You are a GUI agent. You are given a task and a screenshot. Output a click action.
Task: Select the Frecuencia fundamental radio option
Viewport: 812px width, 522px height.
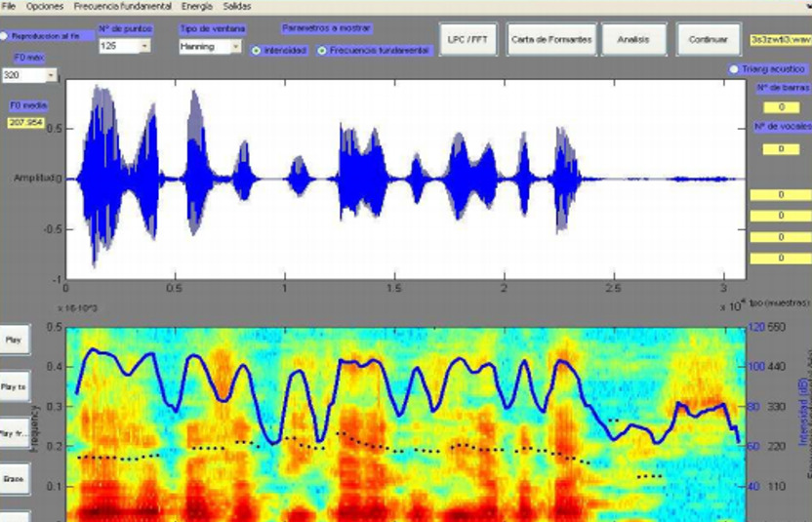tap(323, 50)
